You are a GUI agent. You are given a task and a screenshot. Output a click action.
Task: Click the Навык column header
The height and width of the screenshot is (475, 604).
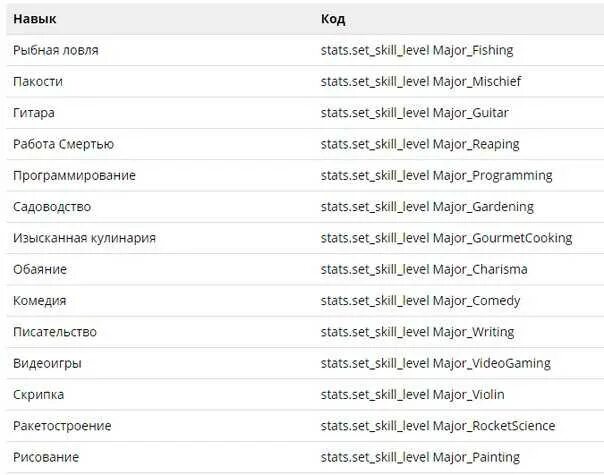coord(35,19)
